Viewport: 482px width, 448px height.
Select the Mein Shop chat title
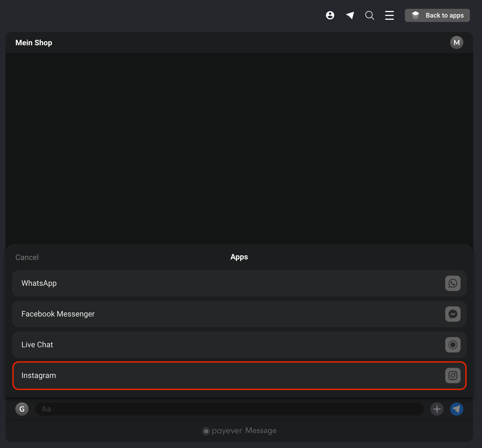point(34,43)
